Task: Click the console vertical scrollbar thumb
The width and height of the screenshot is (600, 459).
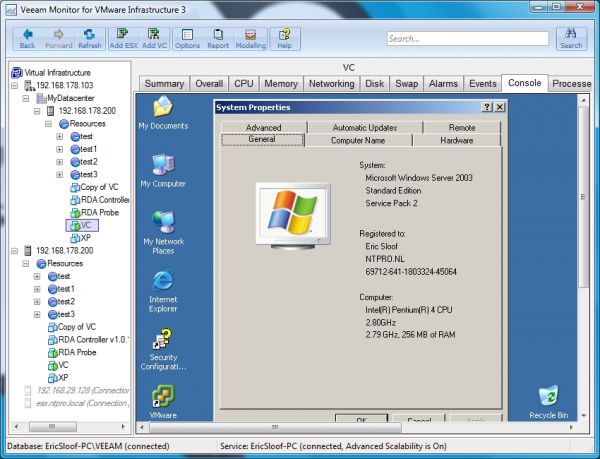Action: pyautogui.click(x=583, y=197)
